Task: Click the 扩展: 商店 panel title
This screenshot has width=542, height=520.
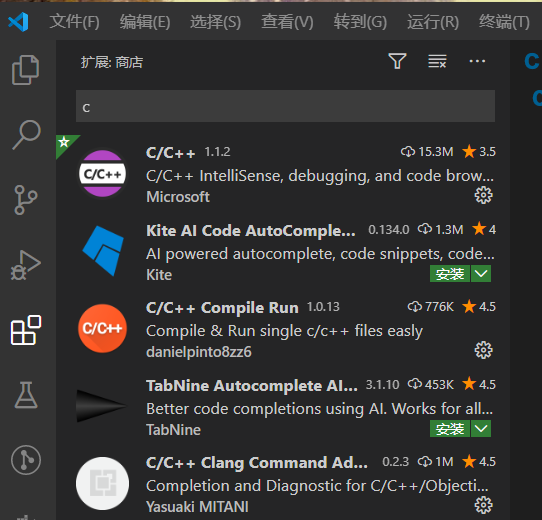Action: click(112, 62)
